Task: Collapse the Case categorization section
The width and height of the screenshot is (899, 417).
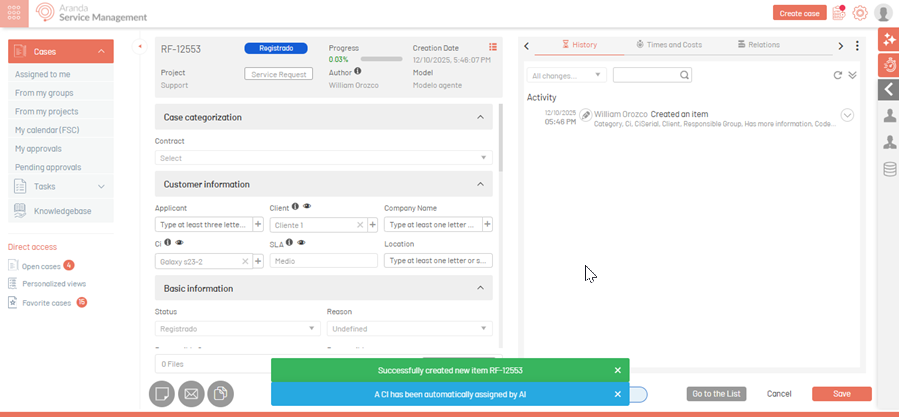Action: click(x=480, y=118)
